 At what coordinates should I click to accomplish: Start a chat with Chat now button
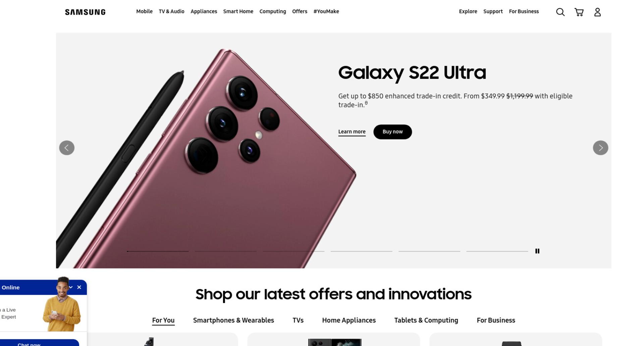[29, 343]
